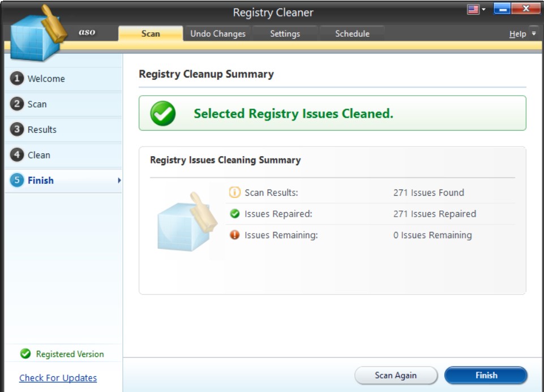Click the Scan Again button
544x392 pixels.
(396, 376)
